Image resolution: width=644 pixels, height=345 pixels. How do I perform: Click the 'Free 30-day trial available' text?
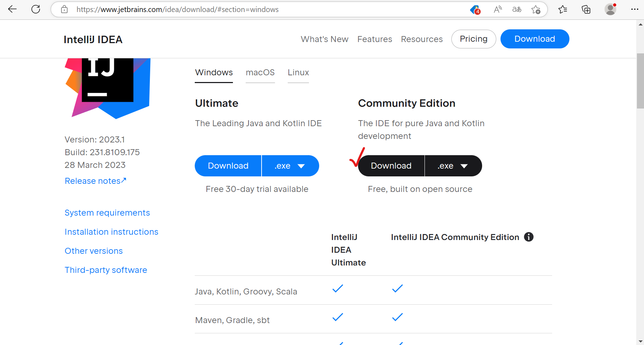tap(257, 189)
